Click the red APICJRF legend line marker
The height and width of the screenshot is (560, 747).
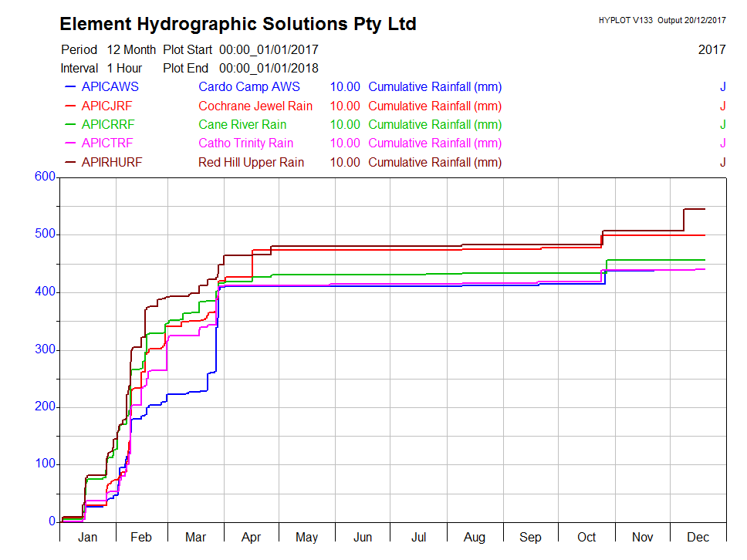click(71, 106)
